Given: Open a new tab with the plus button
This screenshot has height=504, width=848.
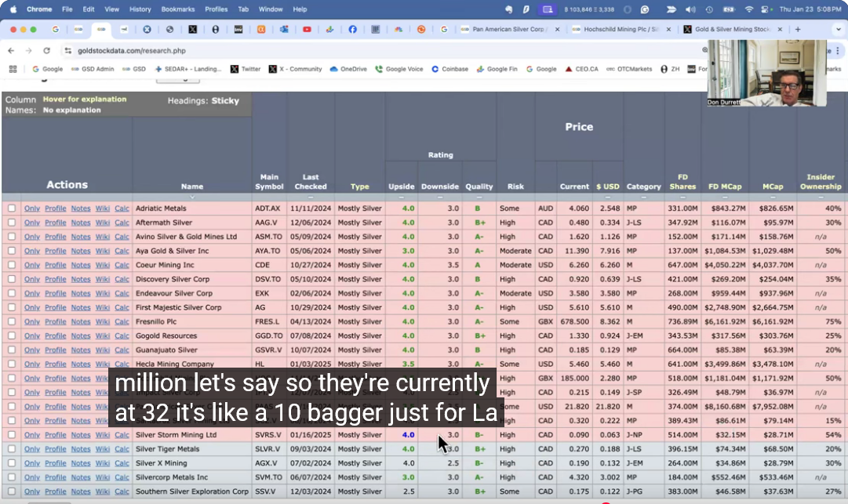Looking at the screenshot, I should tap(798, 29).
